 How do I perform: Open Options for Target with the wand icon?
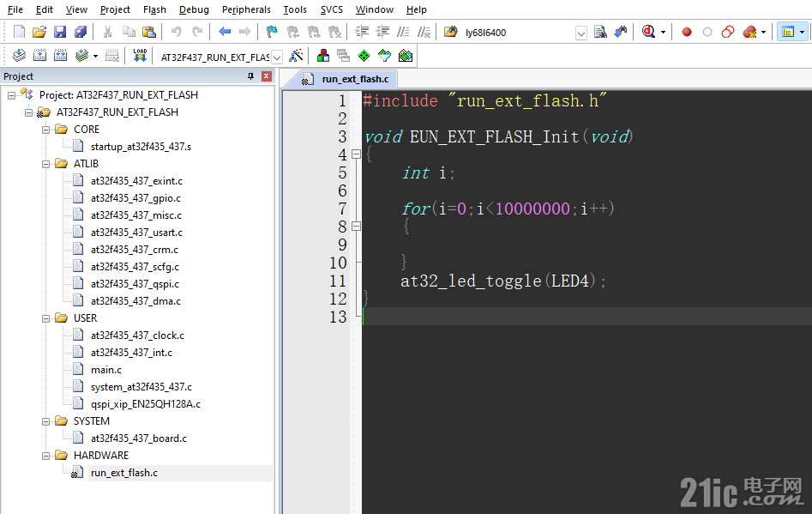pyautogui.click(x=296, y=56)
